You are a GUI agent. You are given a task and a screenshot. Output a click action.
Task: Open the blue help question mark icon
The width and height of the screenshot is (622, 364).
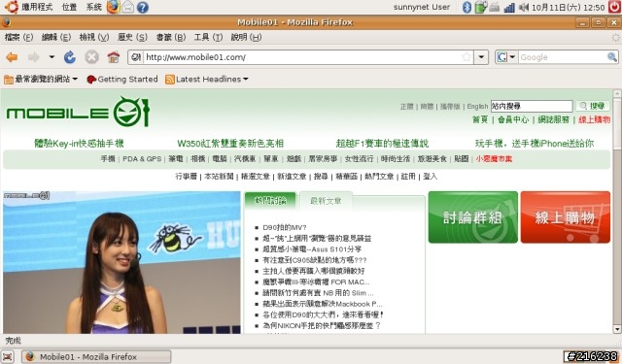tap(143, 7)
